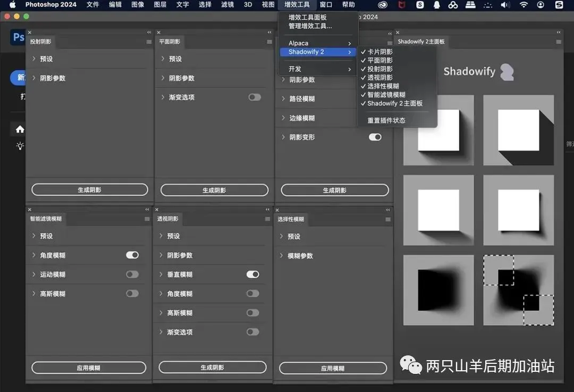This screenshot has height=392, width=574.
Task: Open the 选择性模糊 panel menu icon
Action: point(388,219)
